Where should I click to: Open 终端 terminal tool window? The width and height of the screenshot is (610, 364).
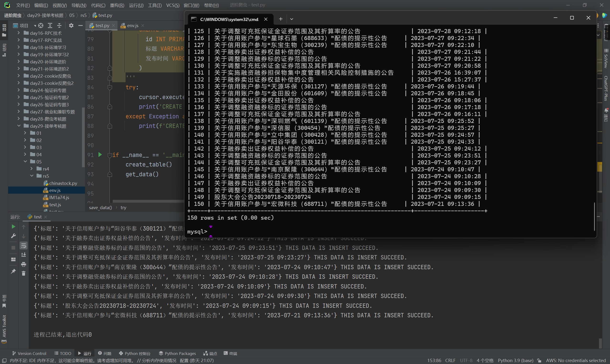[230, 353]
